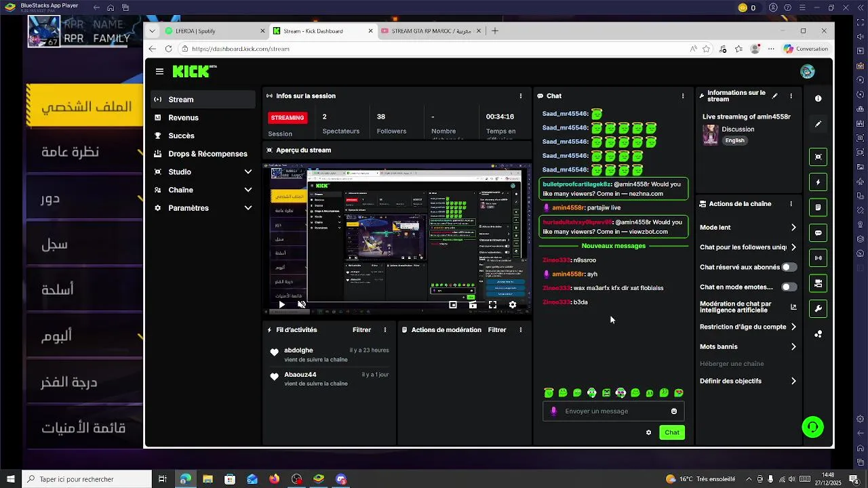
Task: Open Infos sur la session three-dot menu
Action: 521,96
